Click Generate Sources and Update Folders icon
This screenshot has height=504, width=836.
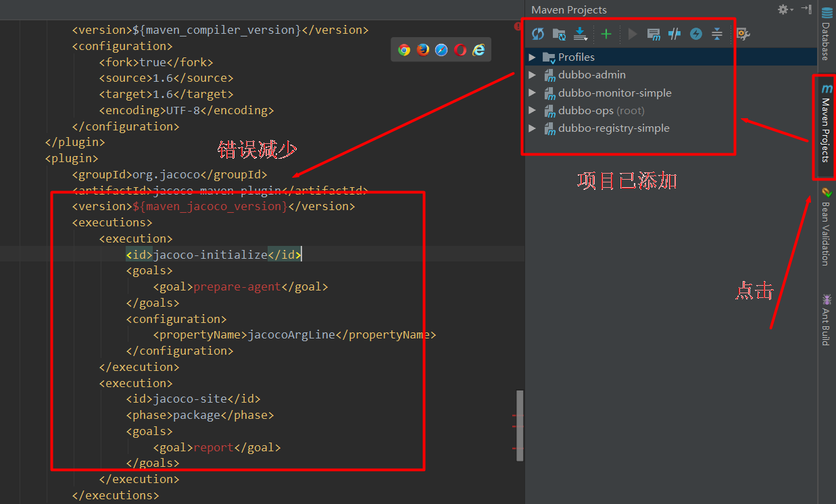click(559, 34)
